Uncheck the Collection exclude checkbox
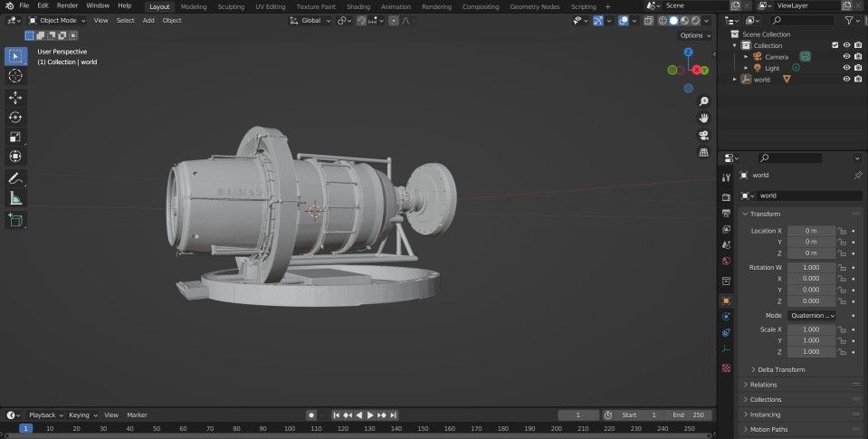This screenshot has width=868, height=439. [x=835, y=45]
